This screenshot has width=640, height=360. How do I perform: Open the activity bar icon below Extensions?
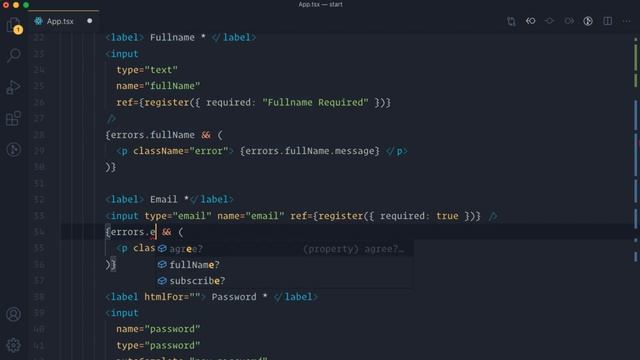pyautogui.click(x=13, y=149)
